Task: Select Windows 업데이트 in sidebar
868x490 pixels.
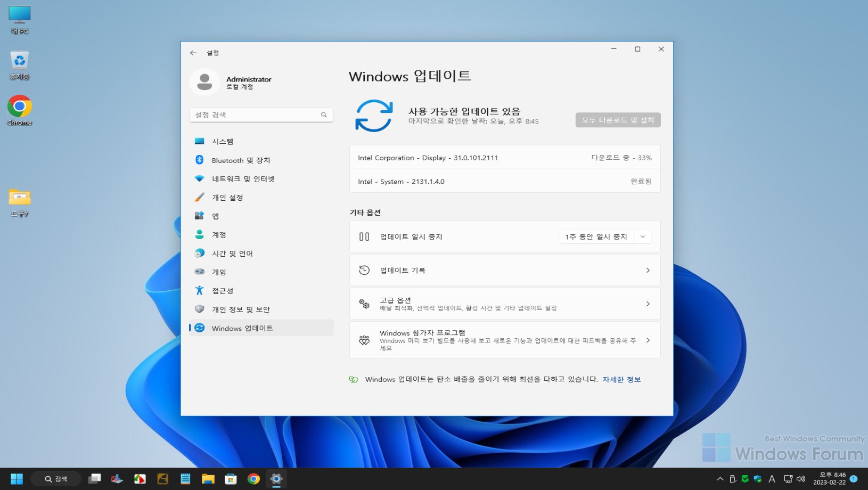Action: pos(261,328)
